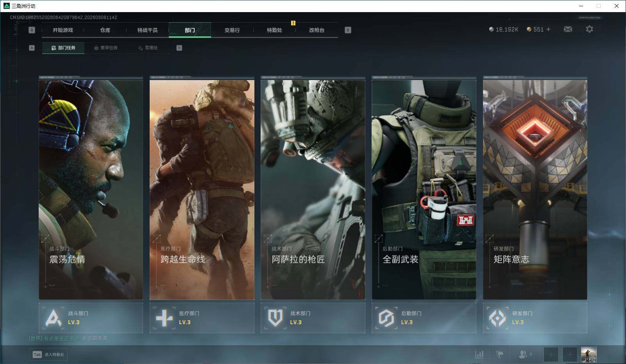The image size is (626, 364).
Task: Maximize the 三角洲行动 window
Action: pos(599,6)
